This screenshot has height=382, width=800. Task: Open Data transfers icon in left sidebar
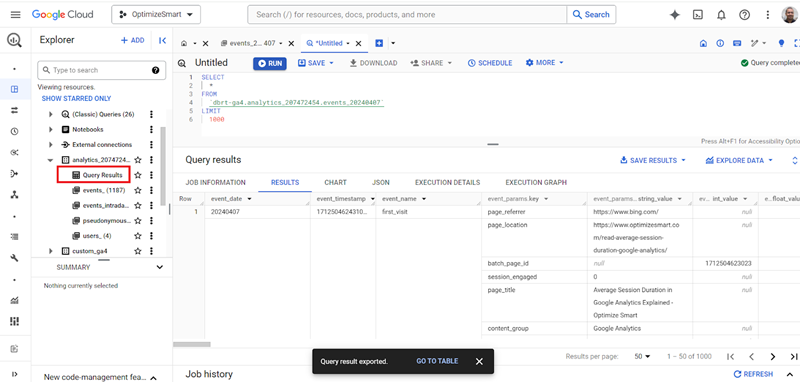(14, 110)
